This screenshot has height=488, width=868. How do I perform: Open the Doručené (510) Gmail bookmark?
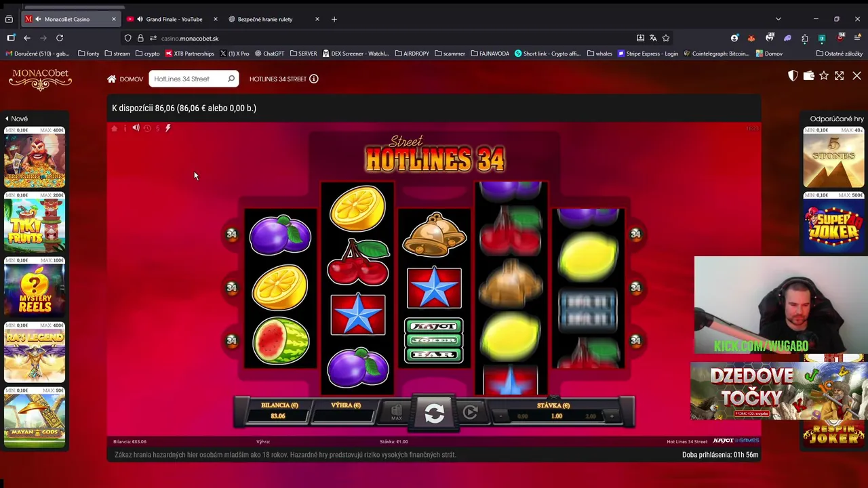(x=37, y=54)
